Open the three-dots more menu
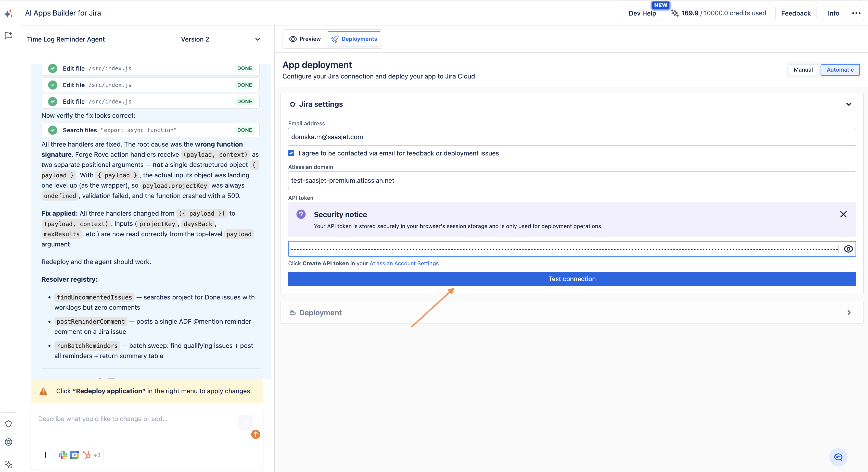The width and height of the screenshot is (868, 472). pyautogui.click(x=856, y=13)
